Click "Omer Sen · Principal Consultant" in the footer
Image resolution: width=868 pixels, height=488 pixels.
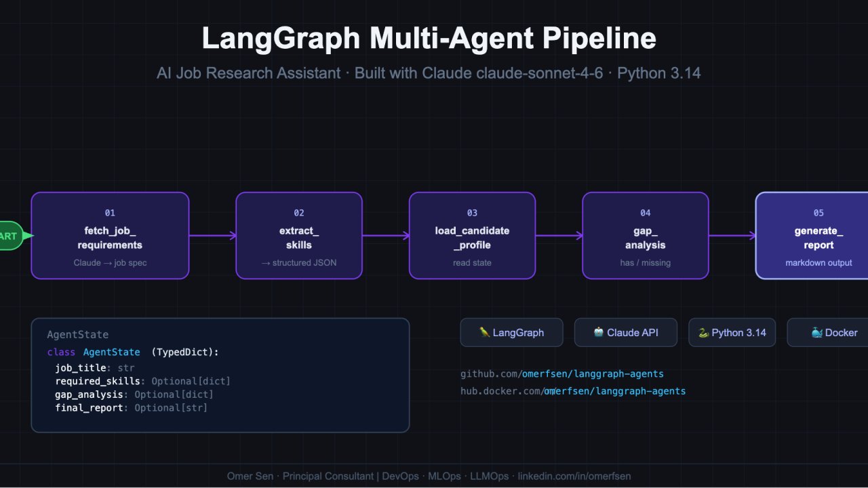(x=300, y=476)
